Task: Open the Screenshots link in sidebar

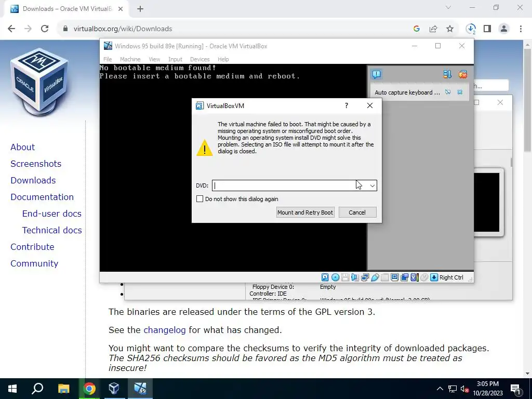Action: point(36,164)
